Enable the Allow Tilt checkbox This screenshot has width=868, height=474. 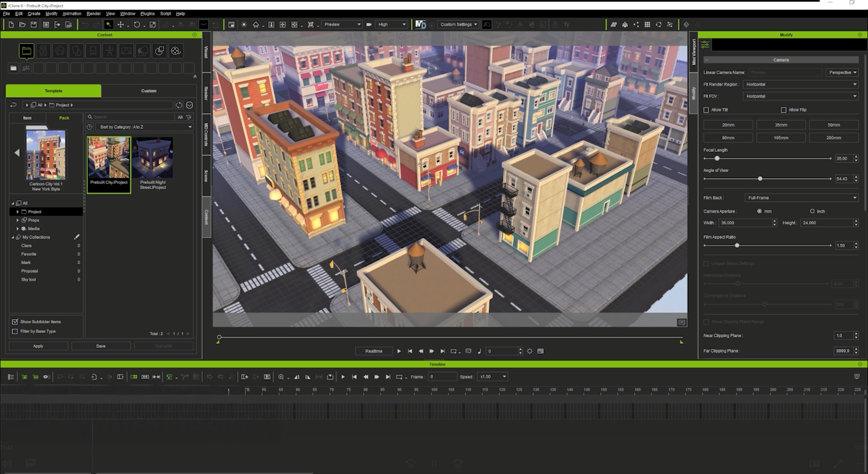(x=706, y=110)
